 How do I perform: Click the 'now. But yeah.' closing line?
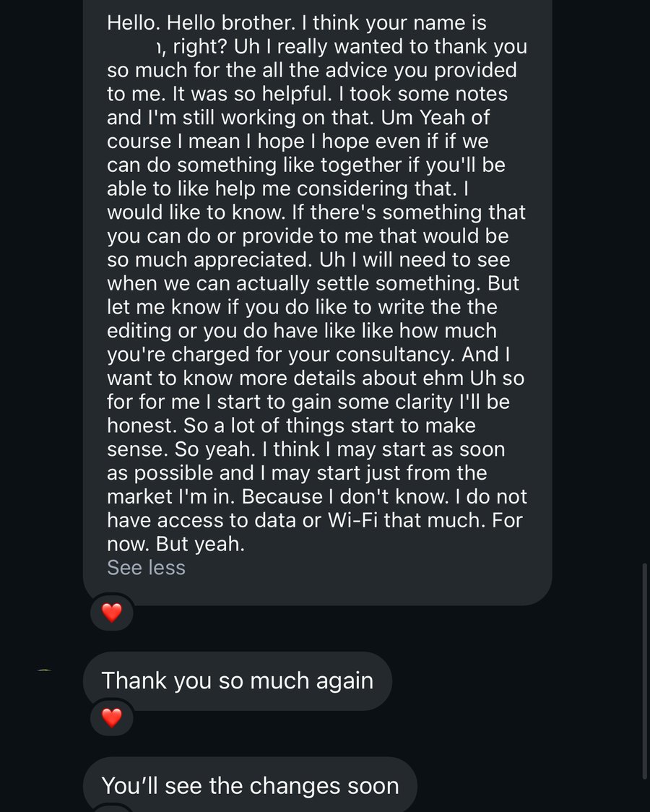coord(175,544)
